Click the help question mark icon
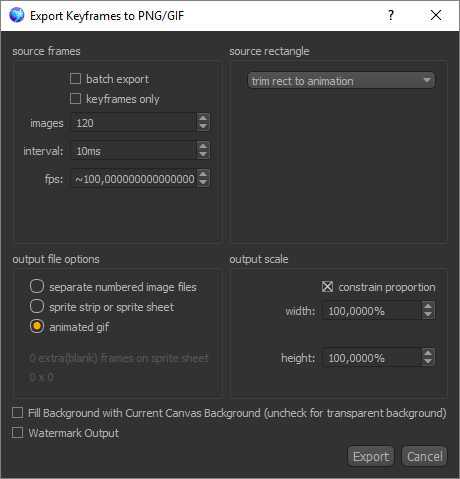The height and width of the screenshot is (479, 460). 391,15
